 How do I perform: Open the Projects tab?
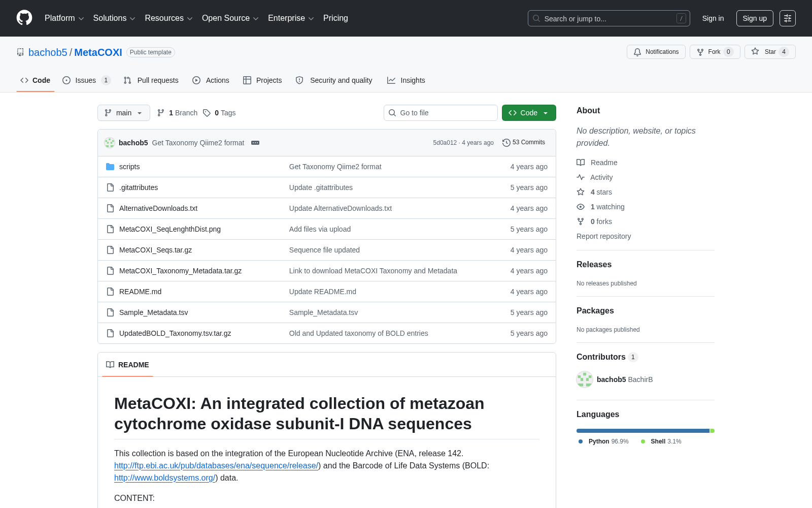(x=262, y=80)
